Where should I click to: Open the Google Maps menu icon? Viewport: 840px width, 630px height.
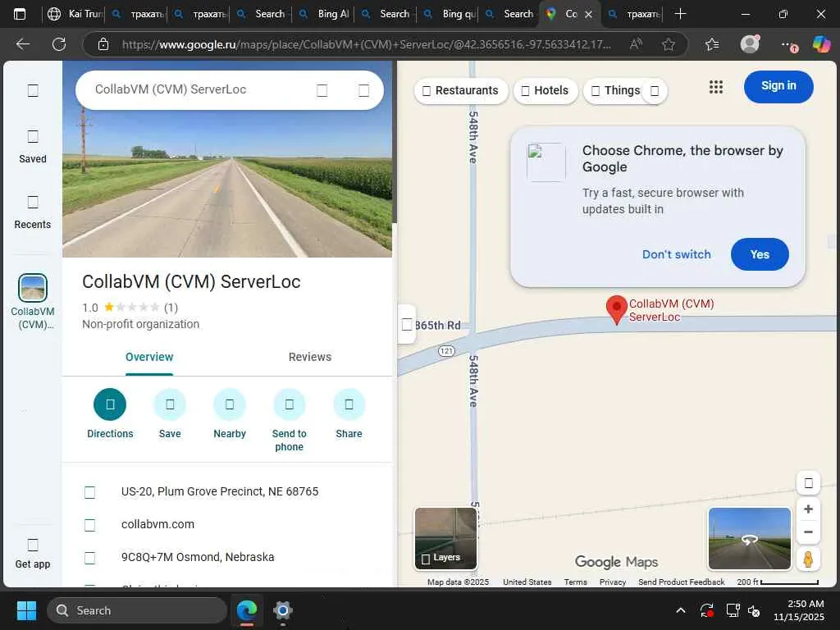point(33,90)
